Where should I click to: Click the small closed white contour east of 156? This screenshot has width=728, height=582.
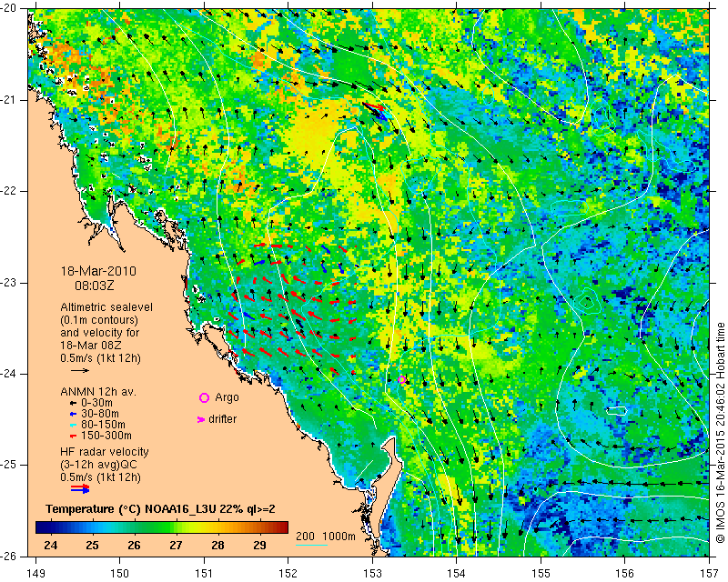(x=617, y=410)
